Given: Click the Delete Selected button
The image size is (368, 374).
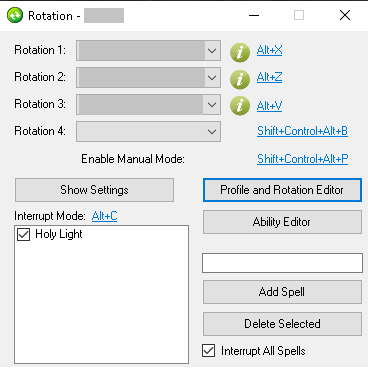Looking at the screenshot, I should [x=282, y=324].
